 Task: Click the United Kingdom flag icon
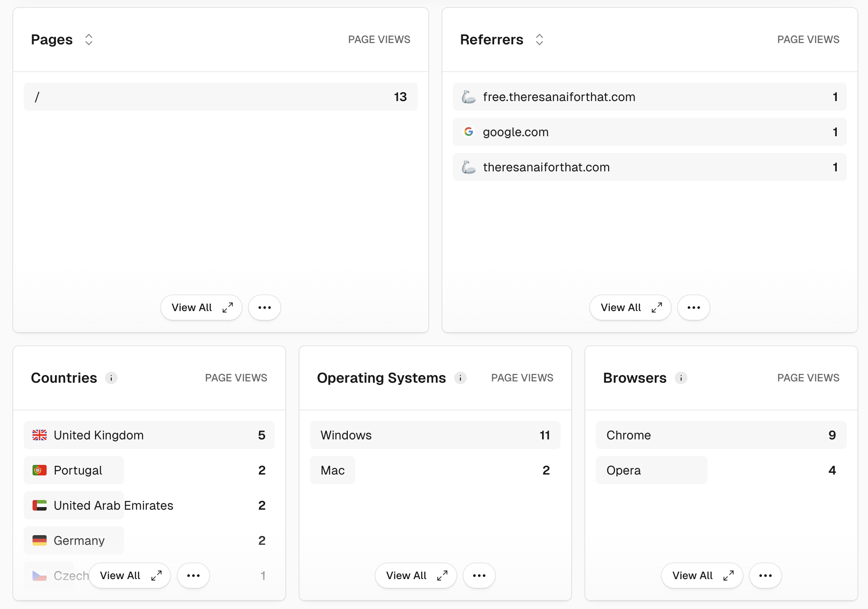[x=40, y=435]
